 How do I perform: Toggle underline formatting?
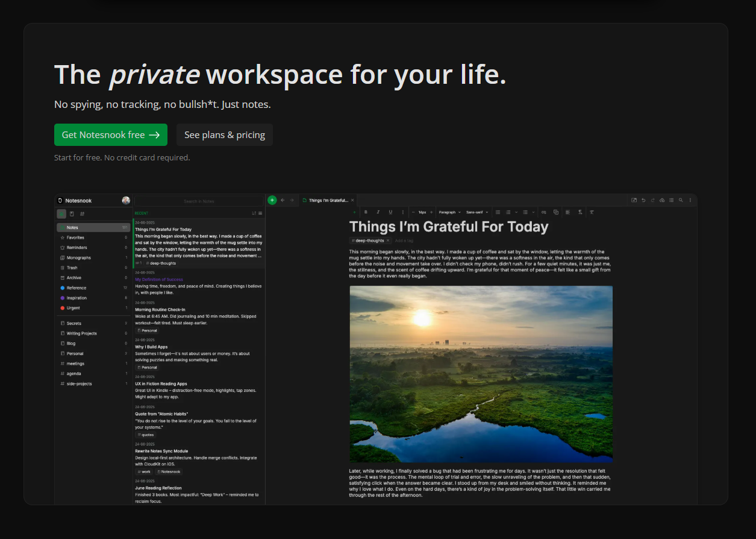pyautogui.click(x=390, y=212)
